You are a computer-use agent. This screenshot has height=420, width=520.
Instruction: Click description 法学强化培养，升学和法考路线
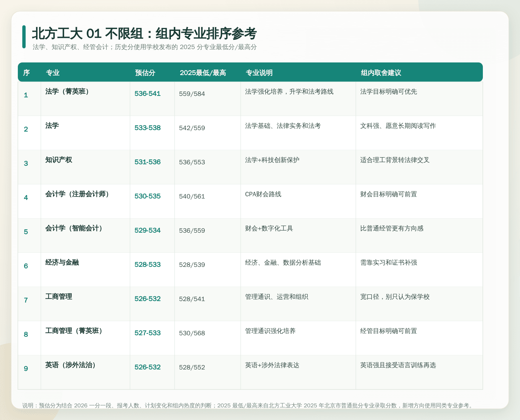(289, 91)
